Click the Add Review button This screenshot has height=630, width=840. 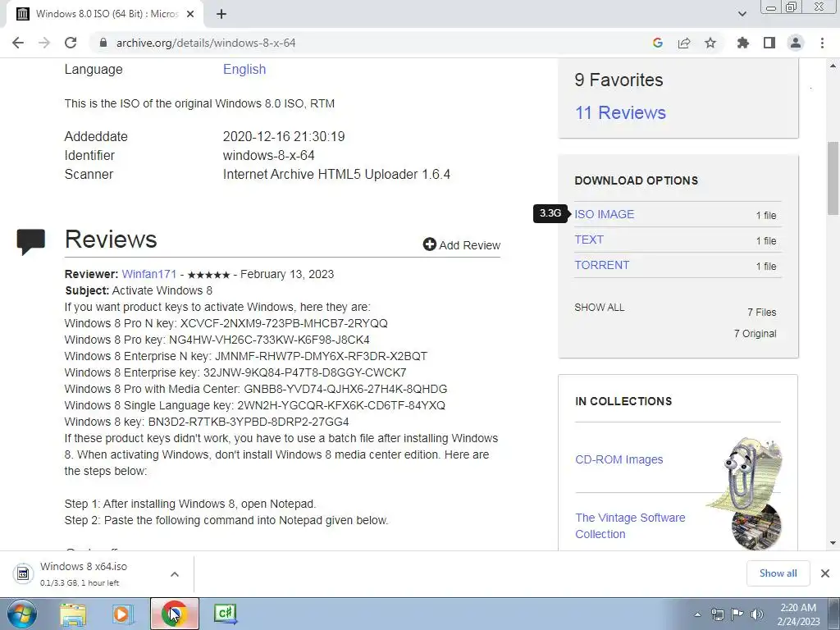[x=462, y=244]
